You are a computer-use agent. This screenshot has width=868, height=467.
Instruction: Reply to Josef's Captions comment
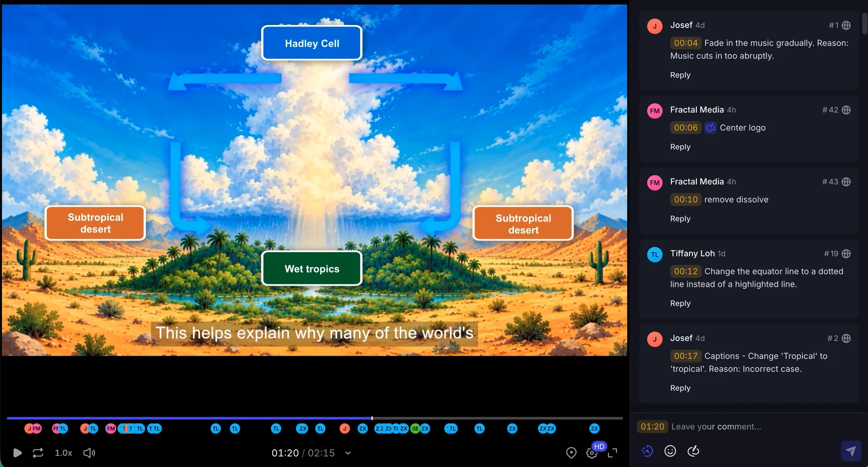coord(680,388)
